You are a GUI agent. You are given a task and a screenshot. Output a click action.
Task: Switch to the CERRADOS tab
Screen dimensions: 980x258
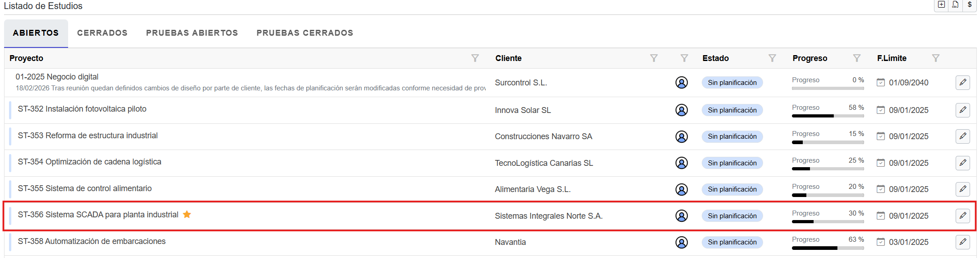(102, 33)
